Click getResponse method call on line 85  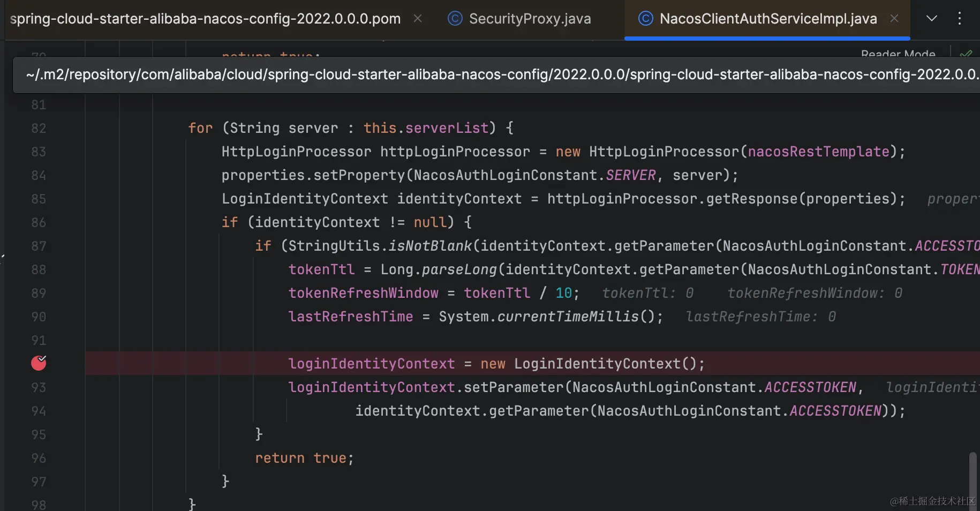pyautogui.click(x=751, y=199)
